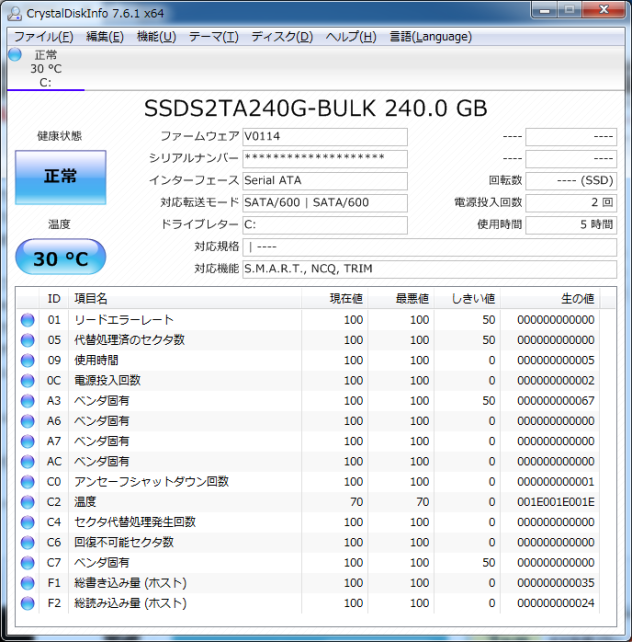Open the 機能(U) menu

coord(156,37)
